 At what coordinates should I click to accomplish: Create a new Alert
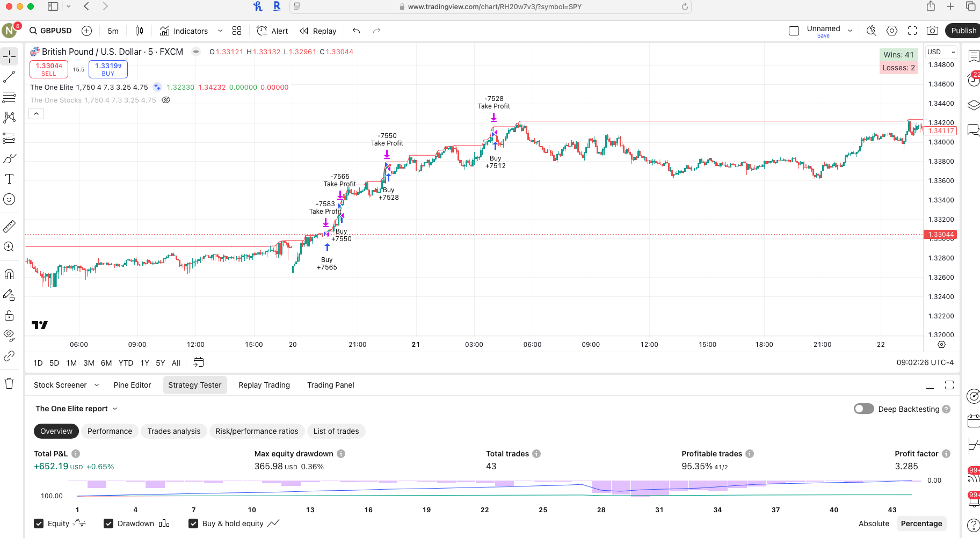tap(273, 31)
